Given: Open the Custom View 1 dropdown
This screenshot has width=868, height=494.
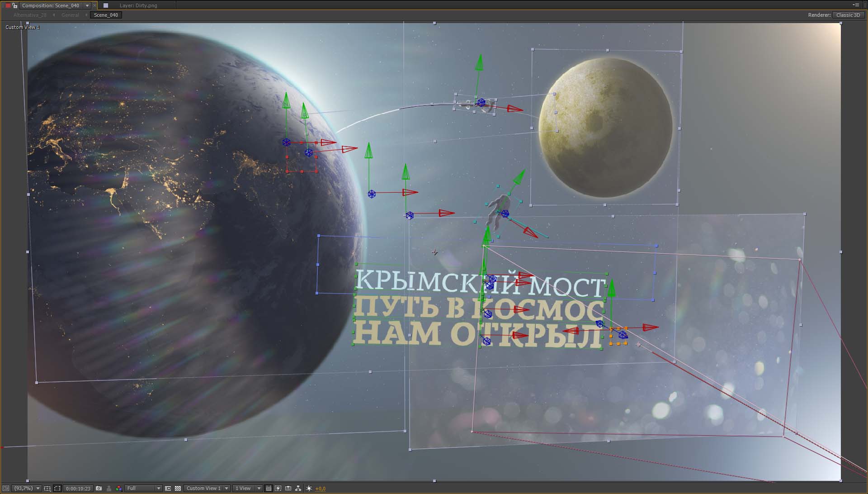Looking at the screenshot, I should [x=207, y=489].
